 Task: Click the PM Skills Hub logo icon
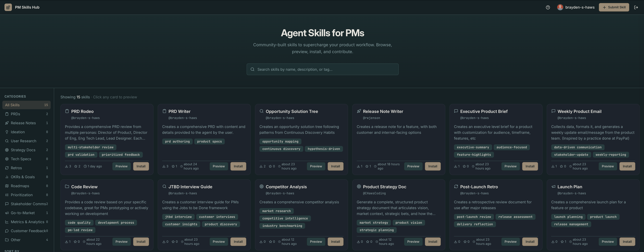[8, 7]
